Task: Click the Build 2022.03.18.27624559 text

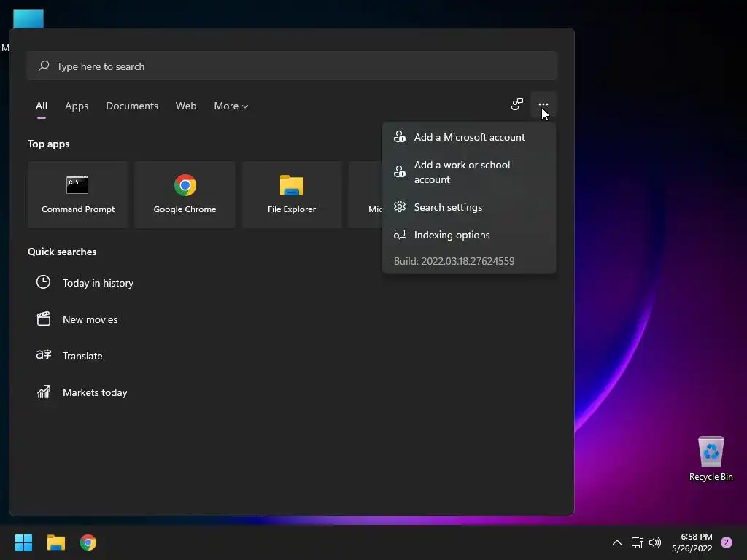Action: click(454, 261)
